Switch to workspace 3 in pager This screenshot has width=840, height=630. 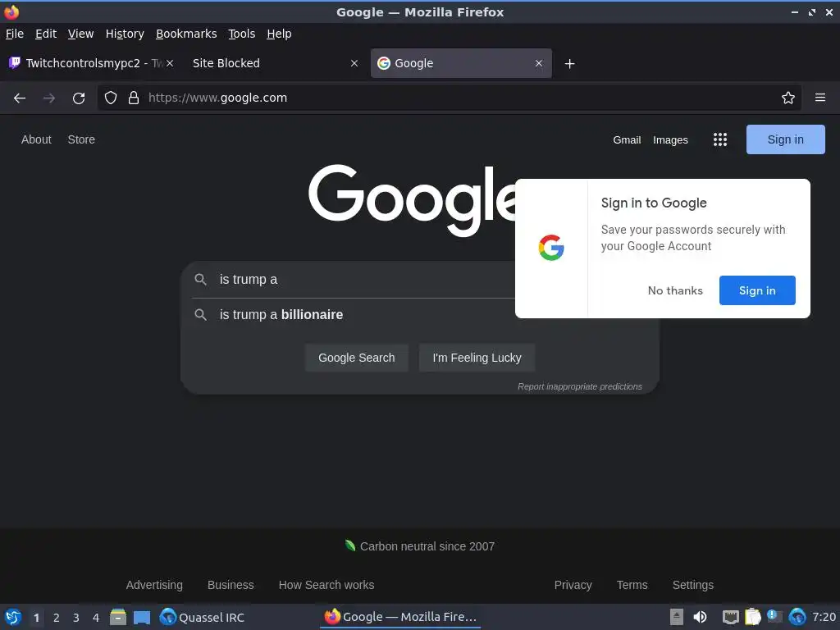point(76,618)
